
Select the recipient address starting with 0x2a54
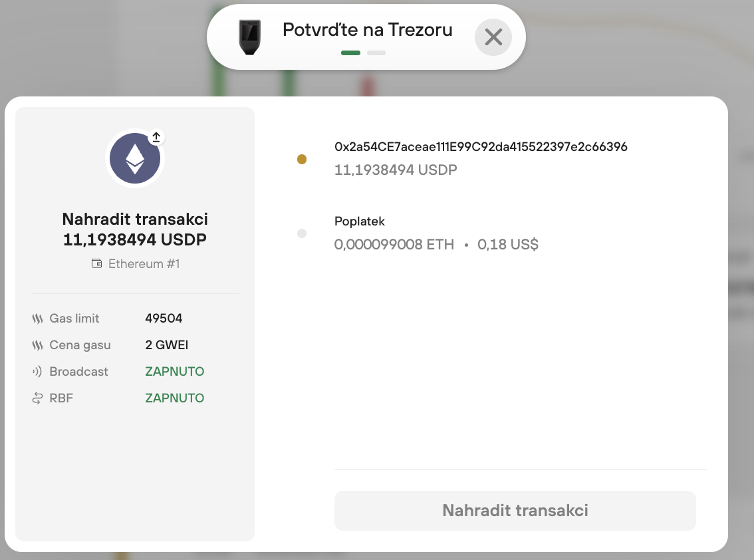481,146
